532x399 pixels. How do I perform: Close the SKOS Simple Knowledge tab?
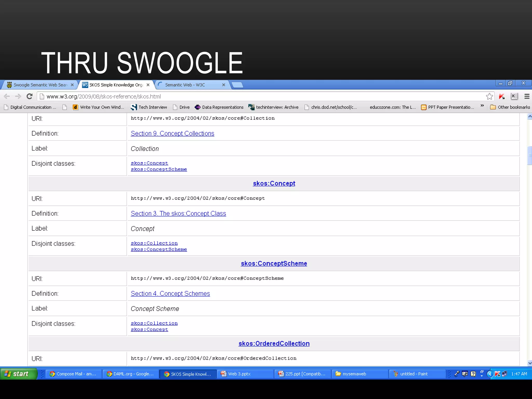(148, 85)
